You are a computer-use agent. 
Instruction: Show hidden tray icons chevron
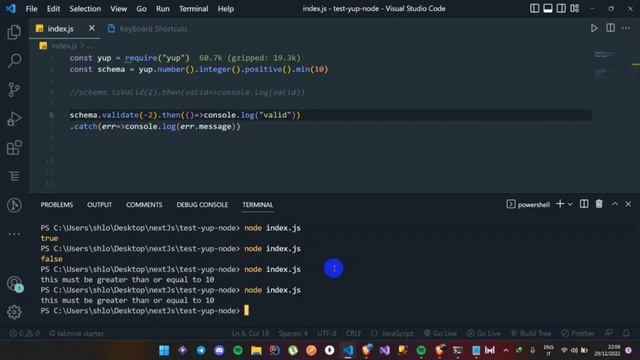click(506, 350)
